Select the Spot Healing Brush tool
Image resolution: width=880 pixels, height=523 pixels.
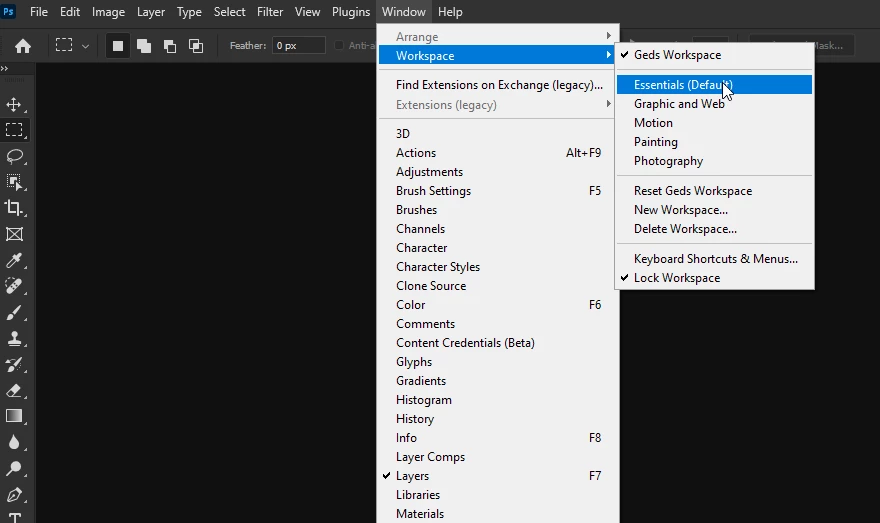tap(14, 286)
